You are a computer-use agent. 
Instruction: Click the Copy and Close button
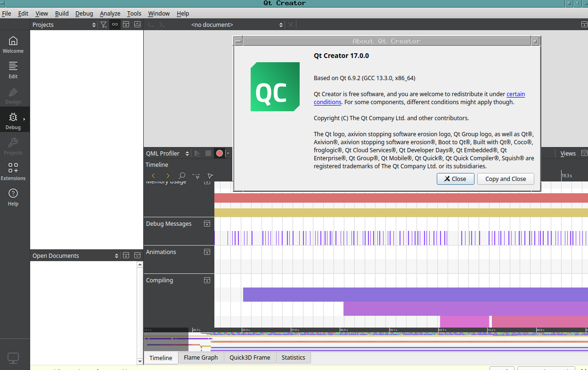pyautogui.click(x=506, y=179)
